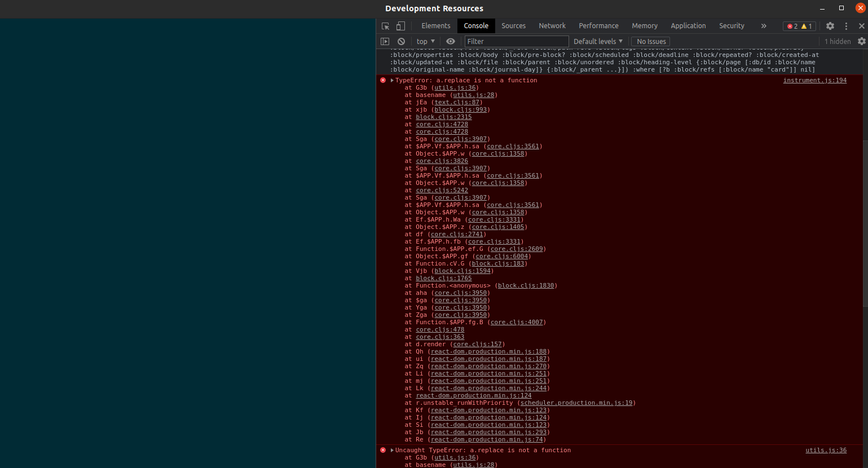Open the core.cljs:363 source link

click(x=440, y=337)
